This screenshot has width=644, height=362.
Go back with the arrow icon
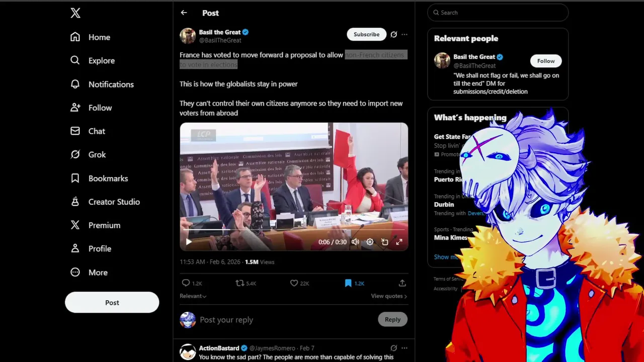pos(184,13)
